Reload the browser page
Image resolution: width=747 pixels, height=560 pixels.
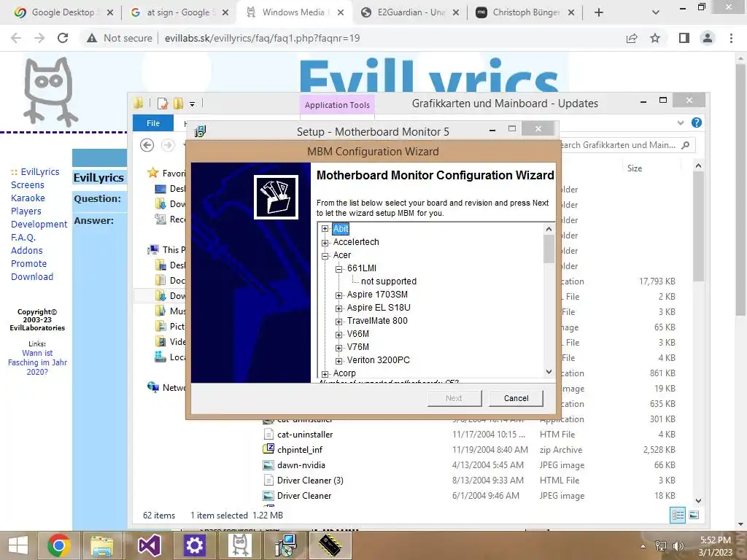(x=63, y=38)
